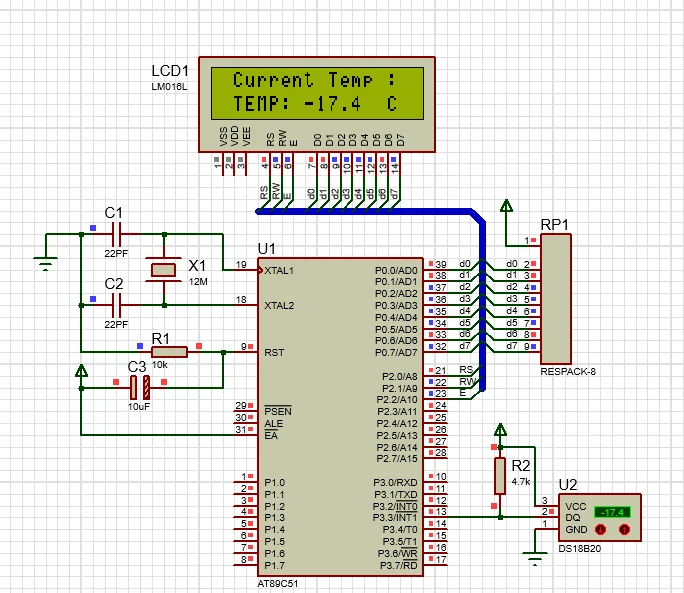This screenshot has height=593, width=684.
Task: Click the 'R2' reference label
Action: coord(520,466)
